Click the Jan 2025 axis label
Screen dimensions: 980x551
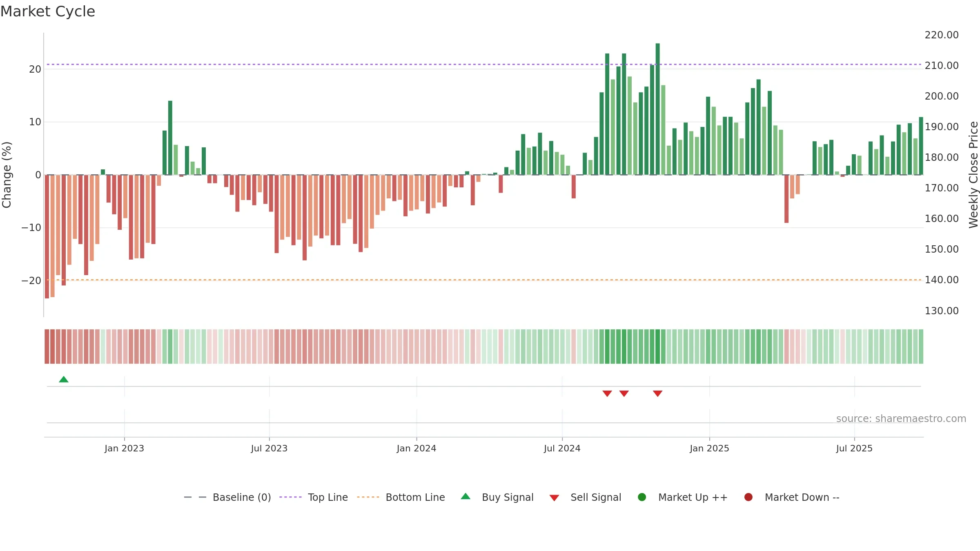709,449
